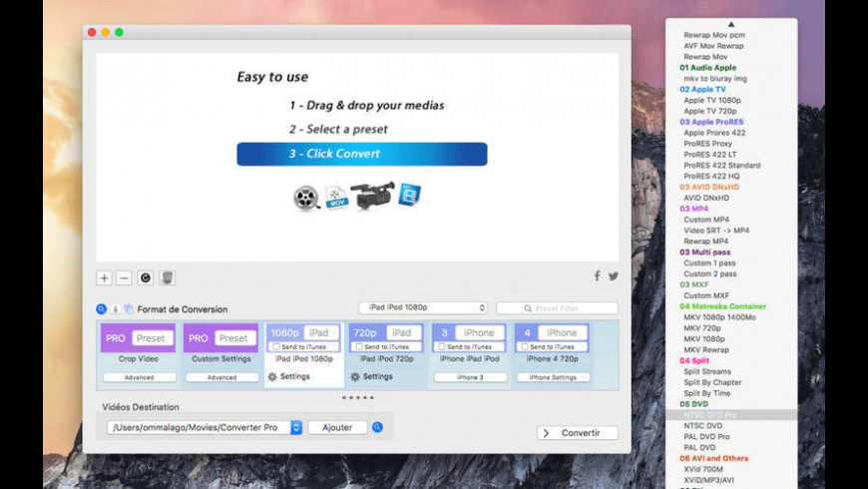Click the MOV file icon
The image size is (868, 489).
click(x=336, y=198)
